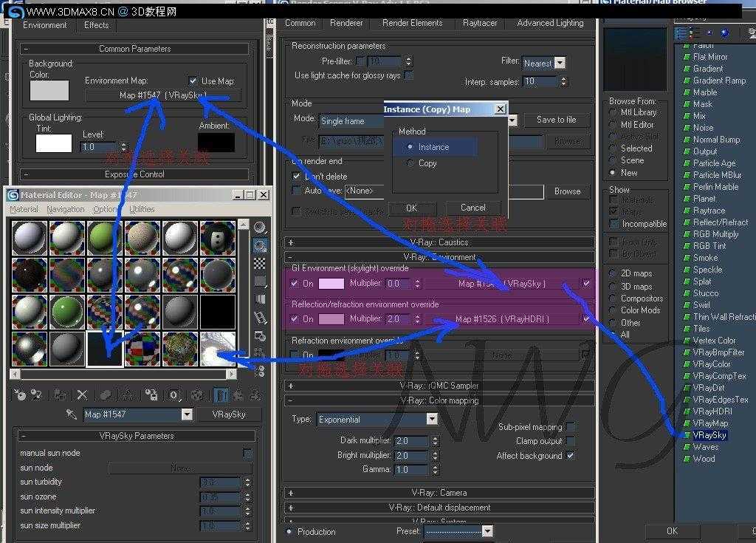Click the Make Material Copy icon
Image resolution: width=756 pixels, height=543 pixels.
click(106, 395)
